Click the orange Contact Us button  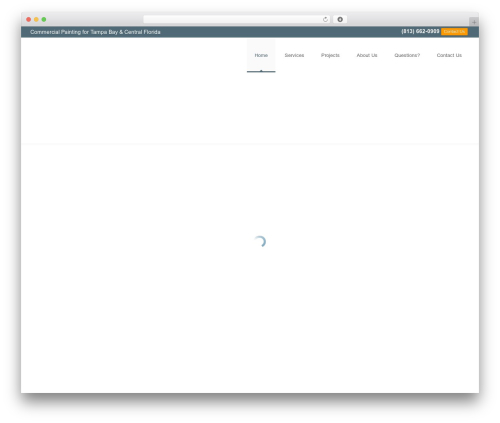tap(454, 32)
